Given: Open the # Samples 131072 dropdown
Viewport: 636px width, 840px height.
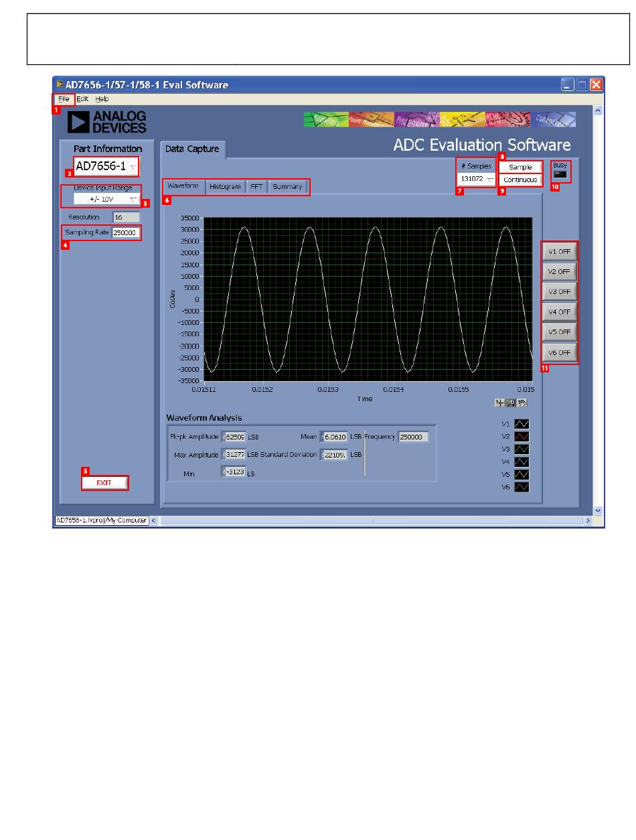Looking at the screenshot, I should (x=477, y=180).
